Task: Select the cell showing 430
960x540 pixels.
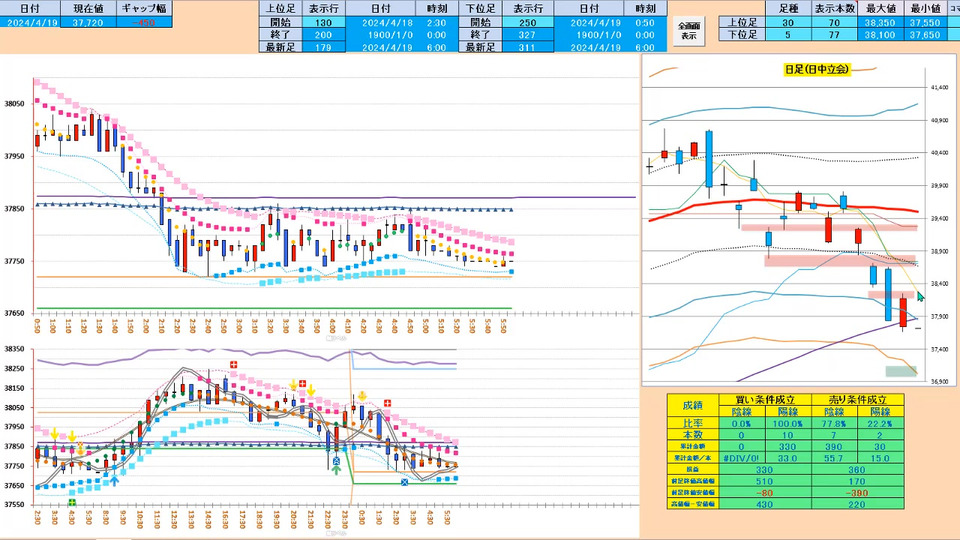Action: (765, 504)
